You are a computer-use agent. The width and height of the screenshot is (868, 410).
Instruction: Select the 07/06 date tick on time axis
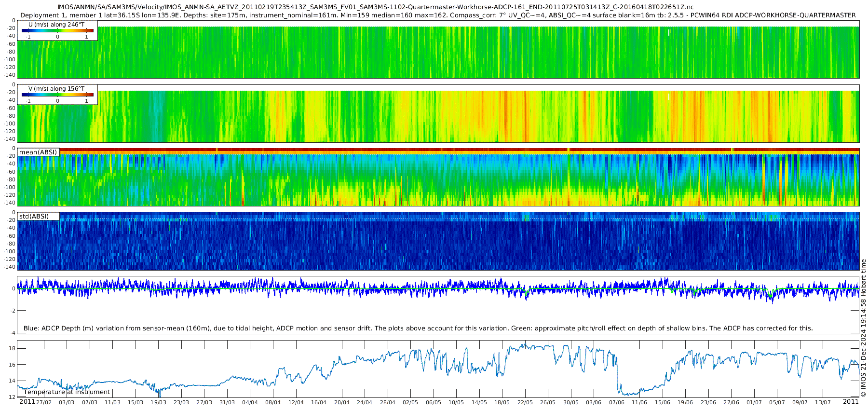[x=616, y=402]
